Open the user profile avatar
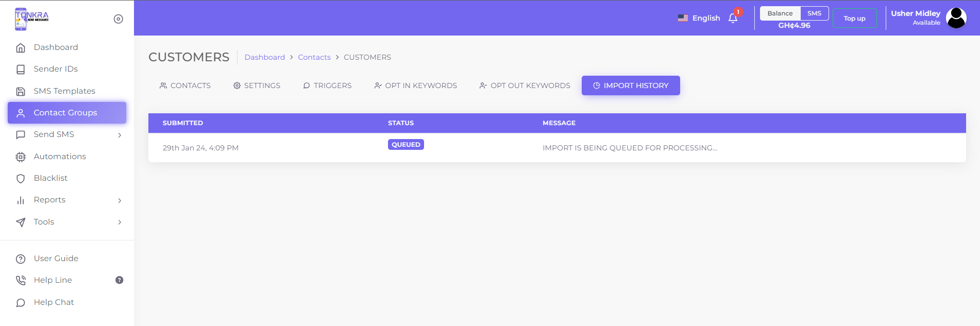The width and height of the screenshot is (980, 326). click(956, 18)
